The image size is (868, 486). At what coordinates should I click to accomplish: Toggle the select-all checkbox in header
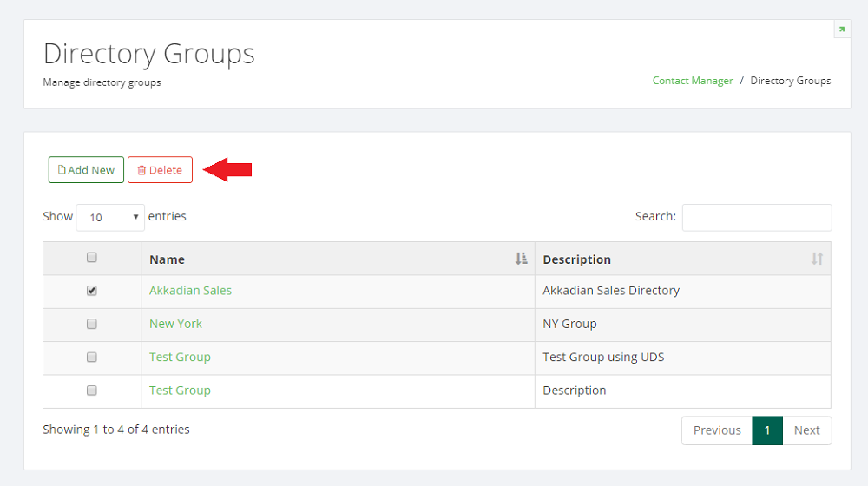tap(92, 258)
